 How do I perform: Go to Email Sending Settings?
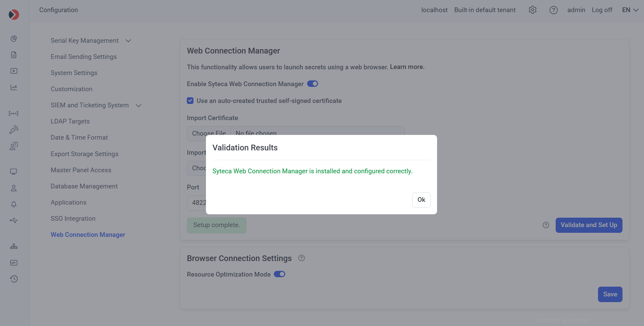(84, 57)
